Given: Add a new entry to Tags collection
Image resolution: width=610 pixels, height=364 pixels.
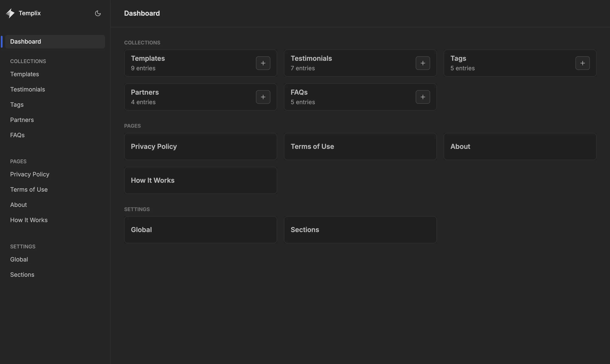Looking at the screenshot, I should click(583, 63).
